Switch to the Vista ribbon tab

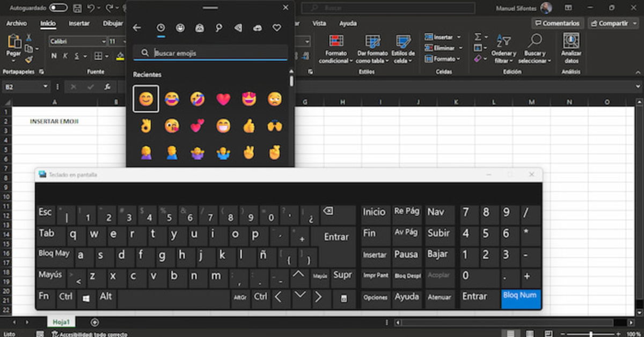[319, 23]
